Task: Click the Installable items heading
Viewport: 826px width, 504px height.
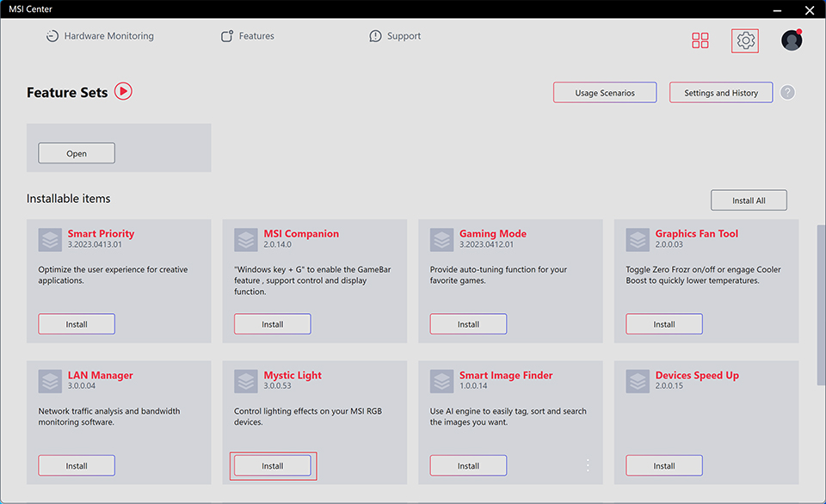Action: [69, 199]
